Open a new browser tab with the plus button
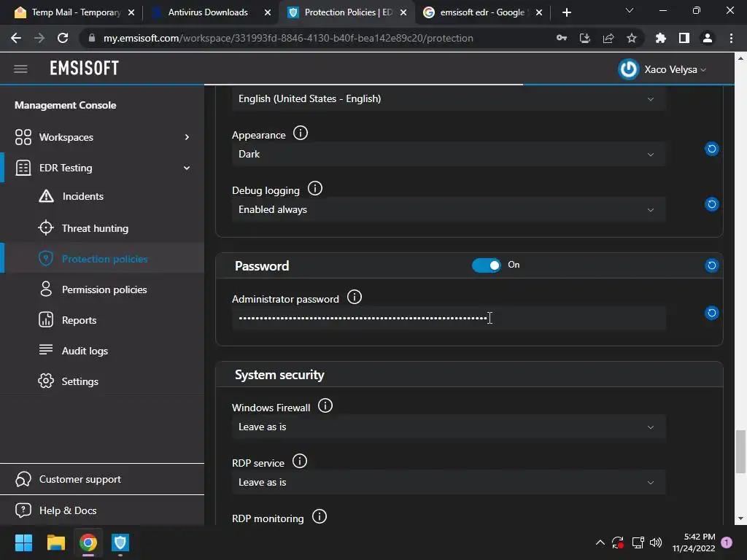This screenshot has width=747, height=560. pyautogui.click(x=566, y=12)
